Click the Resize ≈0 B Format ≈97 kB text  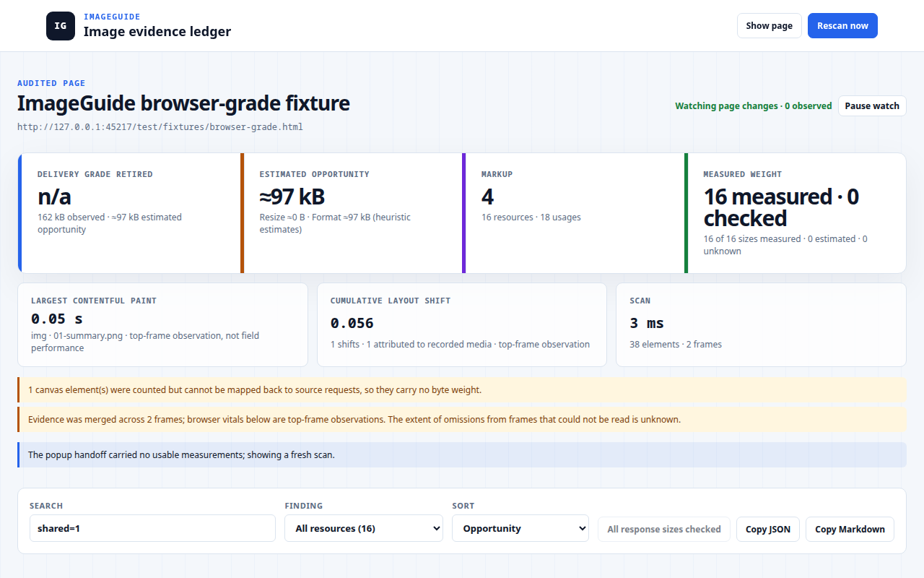pyautogui.click(x=335, y=223)
